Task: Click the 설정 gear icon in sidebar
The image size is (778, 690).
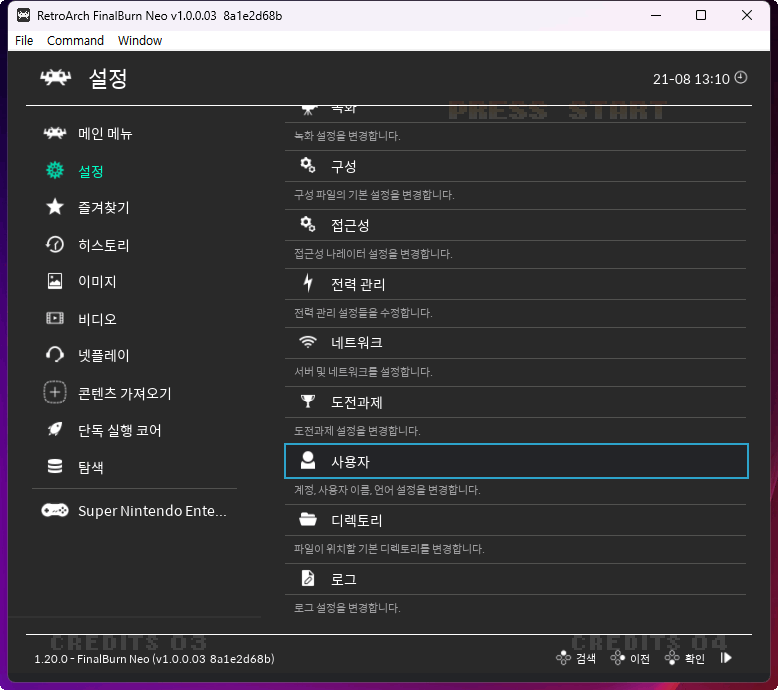Action: (x=55, y=171)
